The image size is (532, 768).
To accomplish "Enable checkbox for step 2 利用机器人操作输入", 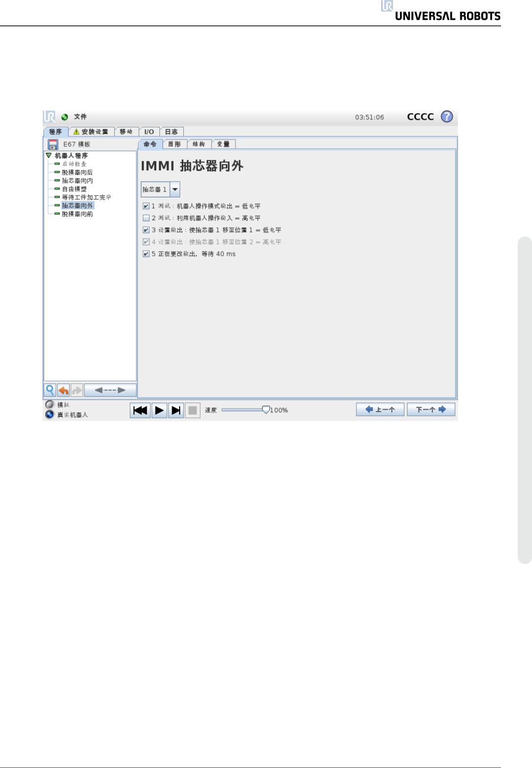I will [x=146, y=218].
